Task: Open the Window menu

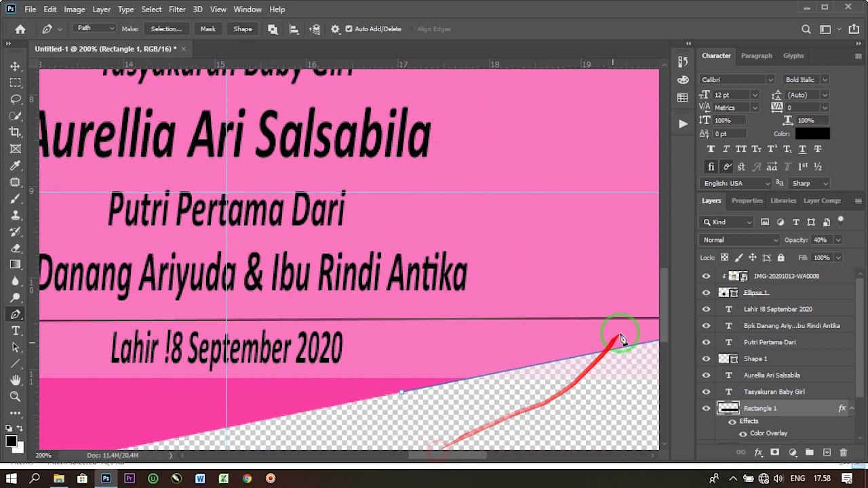Action: (248, 9)
